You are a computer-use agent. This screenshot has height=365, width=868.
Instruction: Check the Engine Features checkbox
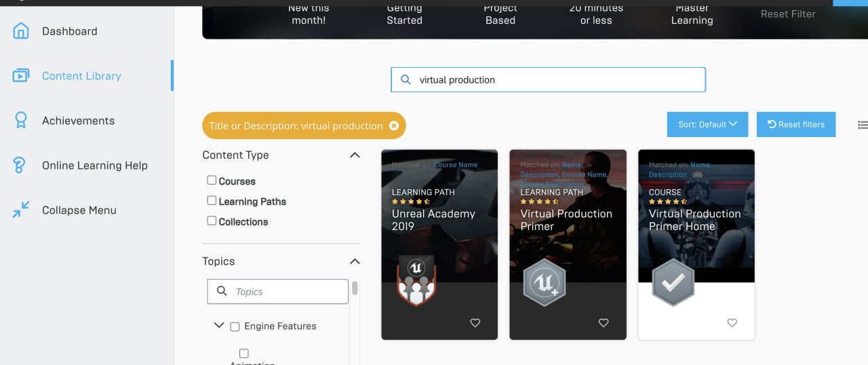235,327
